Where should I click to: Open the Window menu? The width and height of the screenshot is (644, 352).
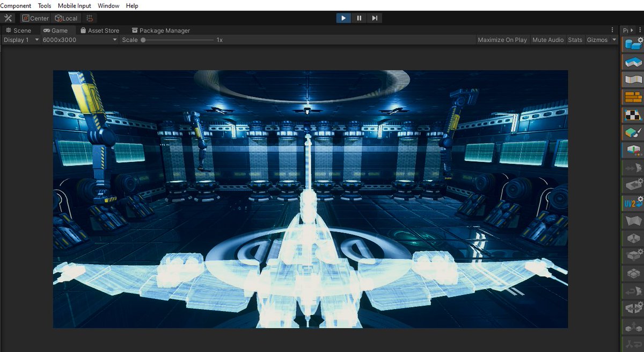click(x=108, y=5)
